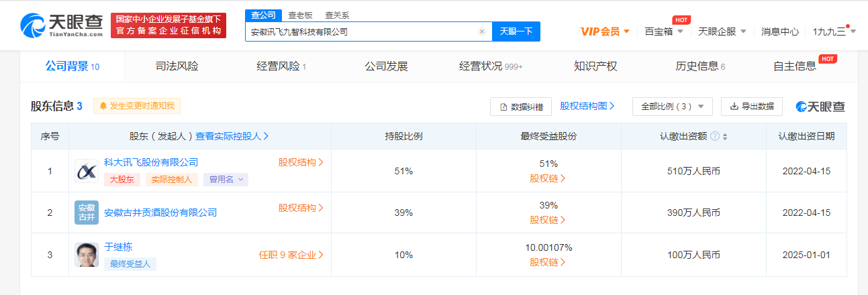Switch to the 司法风险 tab
This screenshot has width=868, height=295.
tap(177, 66)
